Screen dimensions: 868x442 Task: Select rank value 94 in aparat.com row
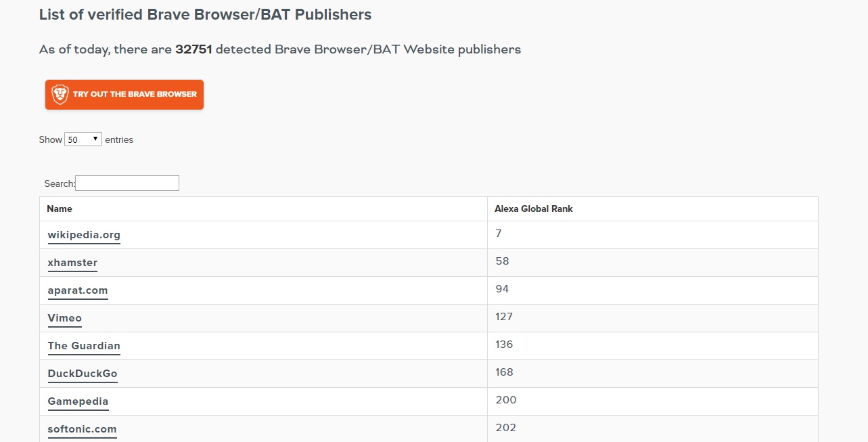[x=502, y=289]
